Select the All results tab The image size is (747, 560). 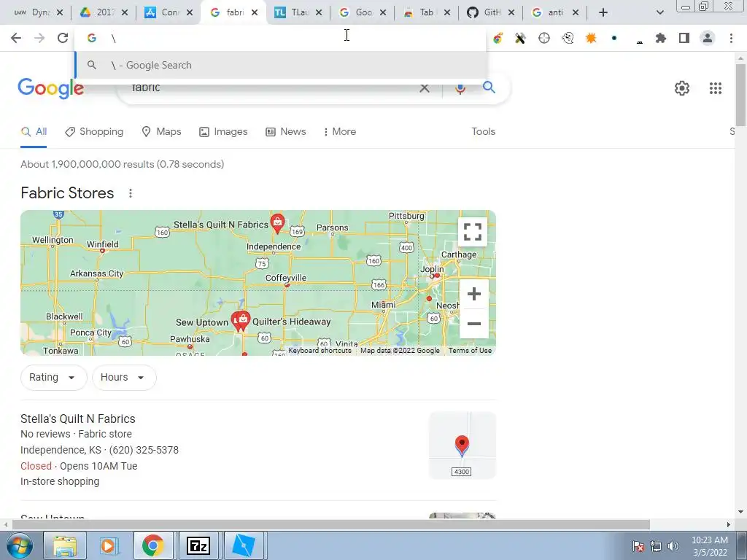tap(34, 131)
